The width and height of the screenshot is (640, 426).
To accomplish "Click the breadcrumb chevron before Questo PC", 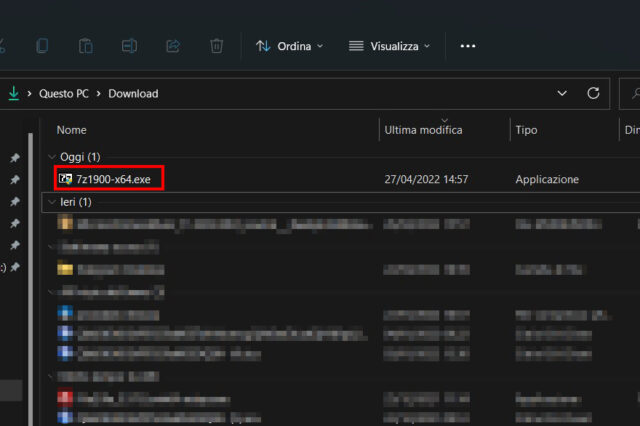I will pyautogui.click(x=29, y=93).
